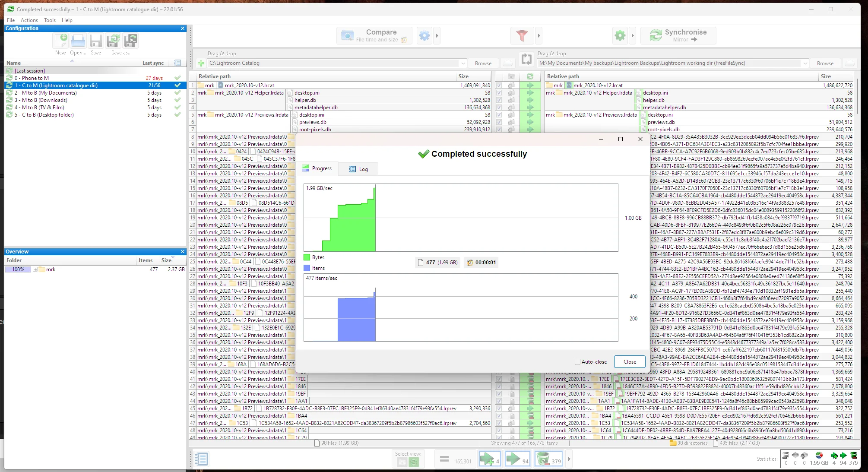Open synchronisation settings green gear icon
The width and height of the screenshot is (868, 472).
click(620, 35)
